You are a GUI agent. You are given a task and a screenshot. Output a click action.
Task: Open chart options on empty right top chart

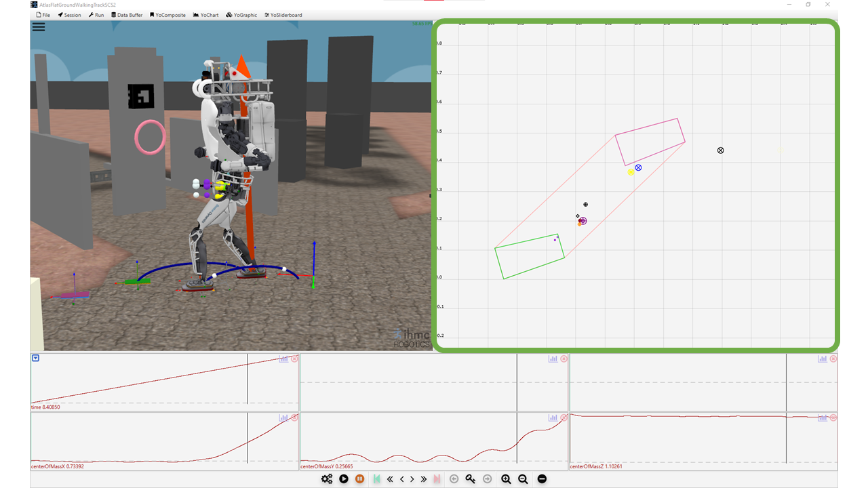coord(823,359)
